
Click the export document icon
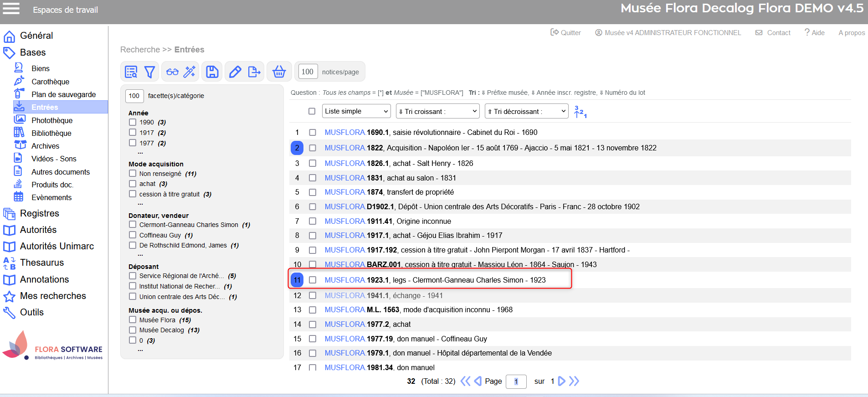(254, 72)
